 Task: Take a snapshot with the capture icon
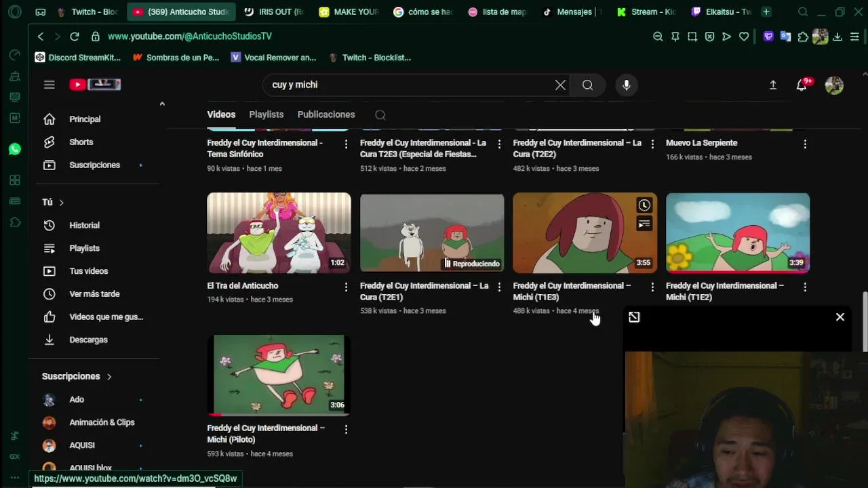pyautogui.click(x=692, y=37)
